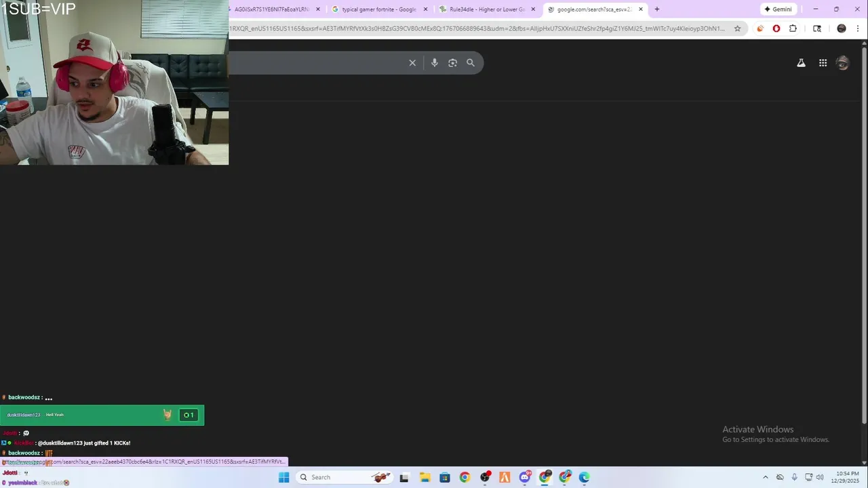Screen dimensions: 868x488
Task: Open Microsoft Edge from the taskbar
Action: pos(585,477)
